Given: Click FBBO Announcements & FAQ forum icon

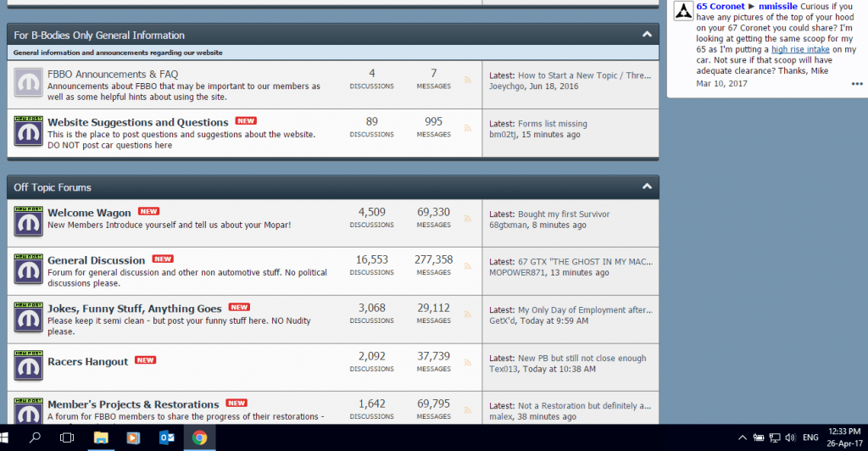Looking at the screenshot, I should coord(28,82).
